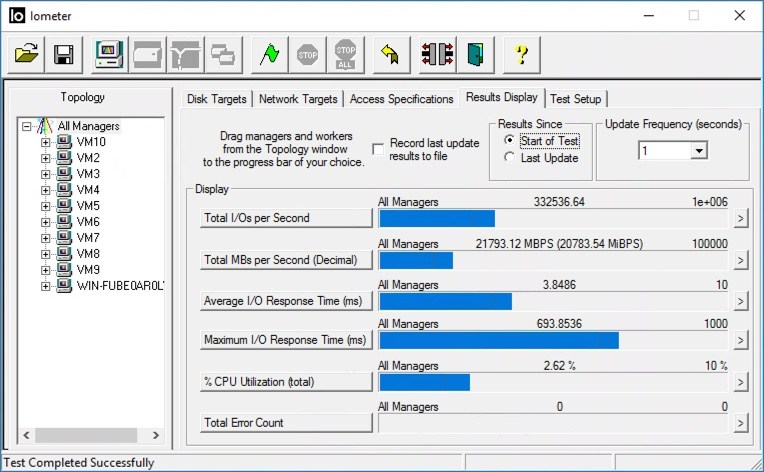This screenshot has height=472, width=764.
Task: Start new manager computer icon
Action: [110, 55]
